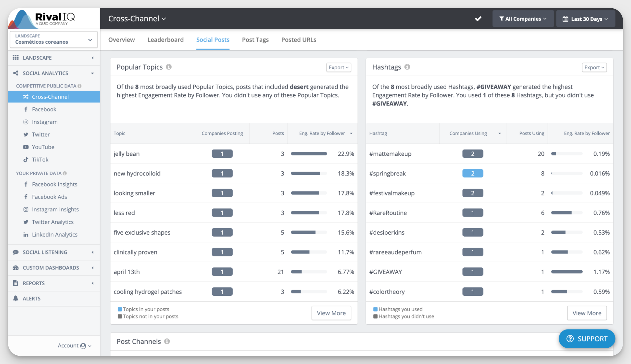
Task: Select the Facebook channel in the sidebar
Action: [44, 109]
